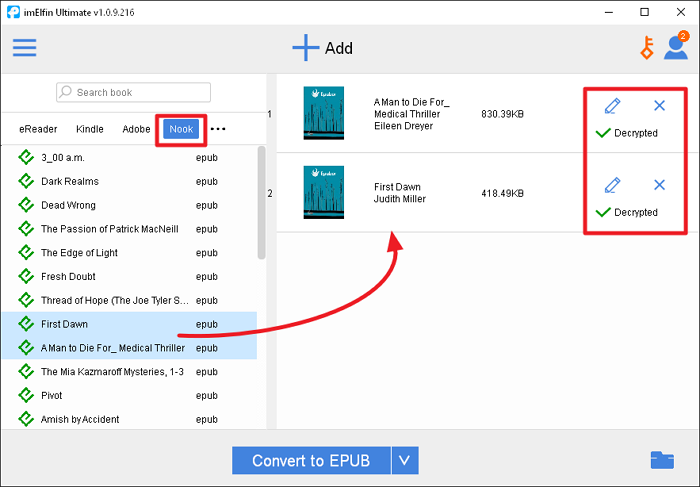This screenshot has height=487, width=700.
Task: Expand the output format dropdown arrow
Action: [405, 460]
